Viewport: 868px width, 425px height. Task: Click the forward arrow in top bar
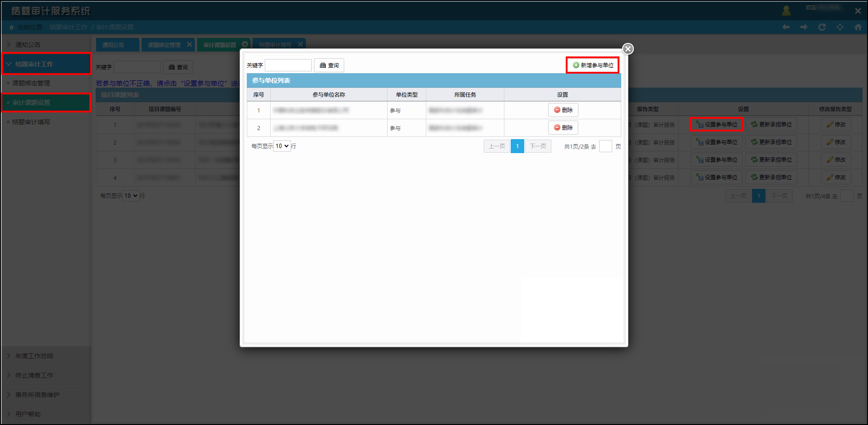(804, 27)
